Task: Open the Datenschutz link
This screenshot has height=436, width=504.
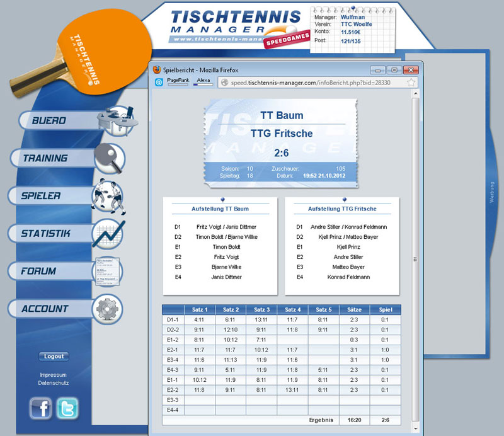Action: click(54, 383)
